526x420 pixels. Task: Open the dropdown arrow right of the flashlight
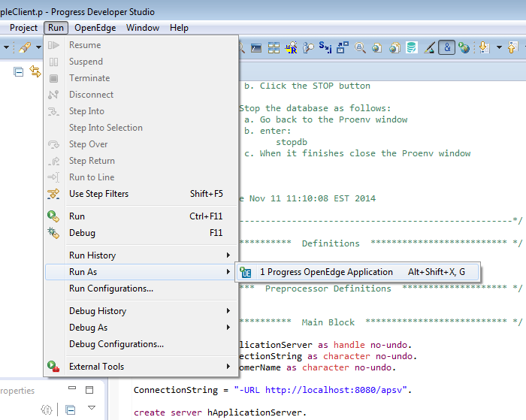coord(38,47)
